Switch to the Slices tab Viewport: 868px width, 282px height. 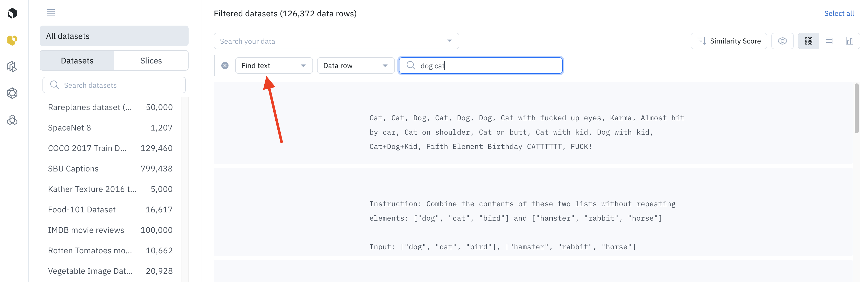pyautogui.click(x=151, y=61)
